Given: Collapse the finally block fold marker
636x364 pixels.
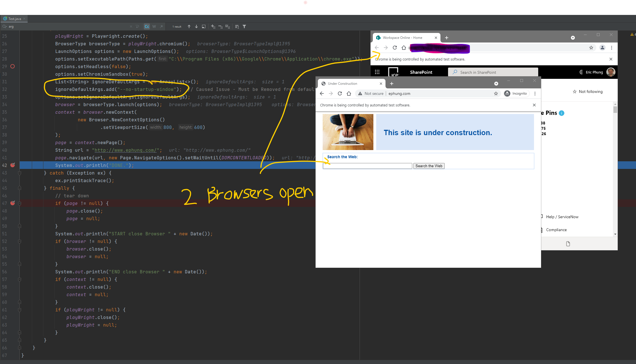Looking at the screenshot, I should [19, 188].
